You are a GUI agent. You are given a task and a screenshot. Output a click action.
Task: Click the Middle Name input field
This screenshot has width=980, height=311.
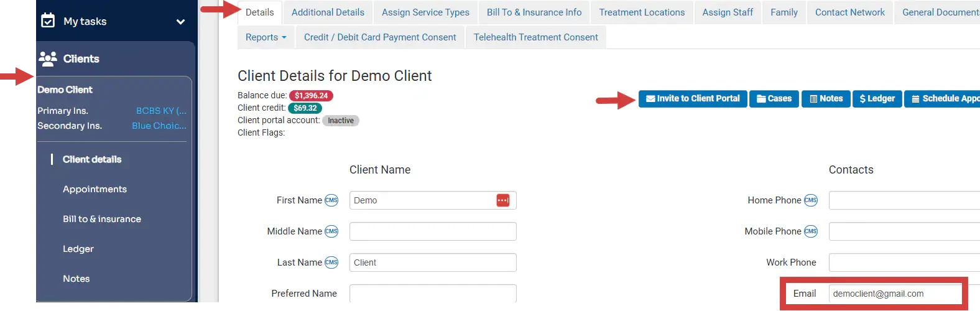pyautogui.click(x=433, y=231)
